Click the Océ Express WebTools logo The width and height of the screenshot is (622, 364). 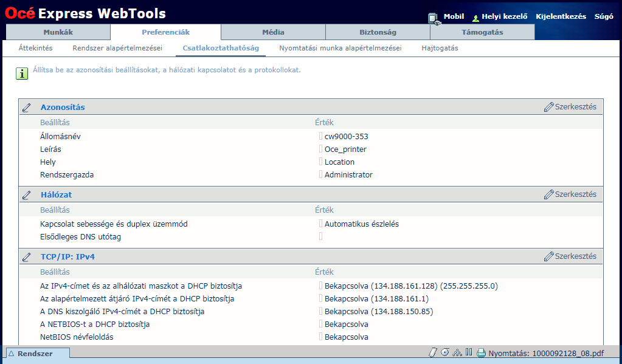pos(85,13)
